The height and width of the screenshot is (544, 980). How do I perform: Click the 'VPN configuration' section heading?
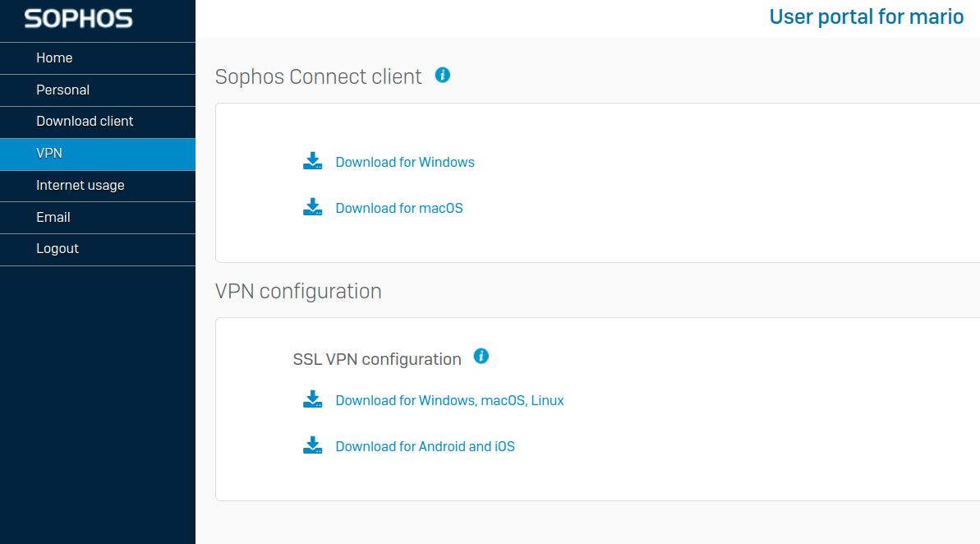(x=298, y=291)
